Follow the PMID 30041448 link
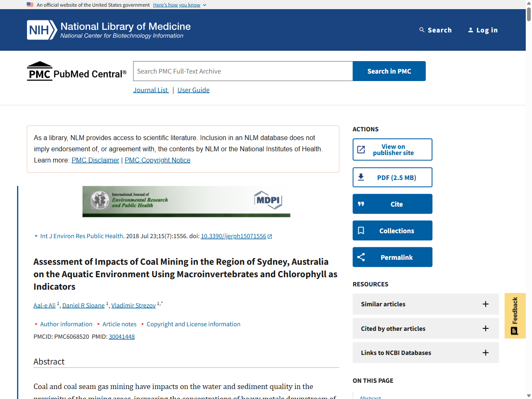The image size is (532, 399). pyautogui.click(x=121, y=337)
